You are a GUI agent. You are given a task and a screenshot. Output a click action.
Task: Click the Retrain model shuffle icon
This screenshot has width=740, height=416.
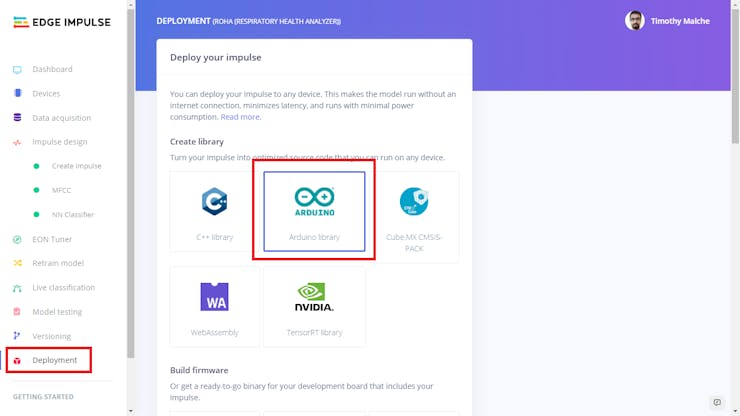click(17, 263)
